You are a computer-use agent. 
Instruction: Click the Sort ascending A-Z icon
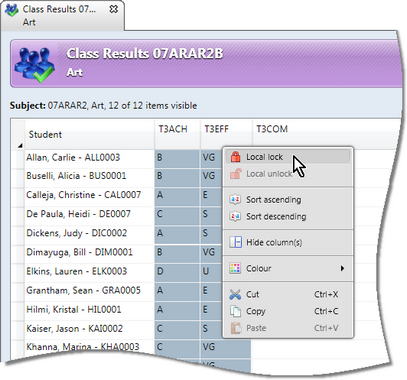coord(235,199)
